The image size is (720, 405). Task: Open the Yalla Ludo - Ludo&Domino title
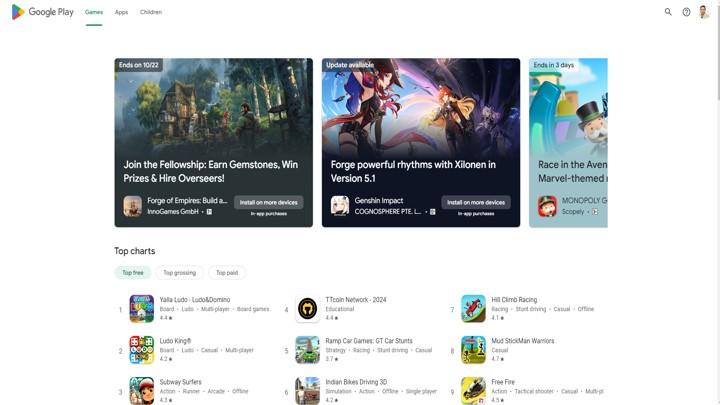coord(195,300)
